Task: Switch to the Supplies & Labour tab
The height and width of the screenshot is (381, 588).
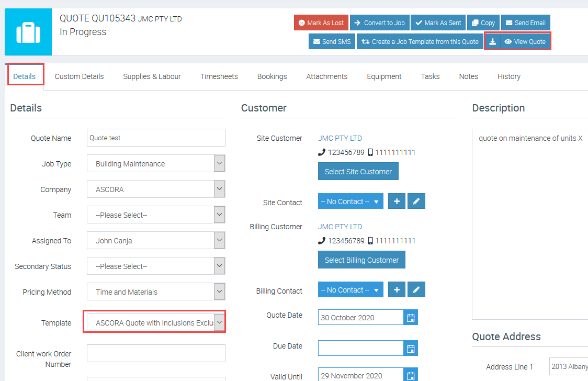Action: [x=152, y=76]
